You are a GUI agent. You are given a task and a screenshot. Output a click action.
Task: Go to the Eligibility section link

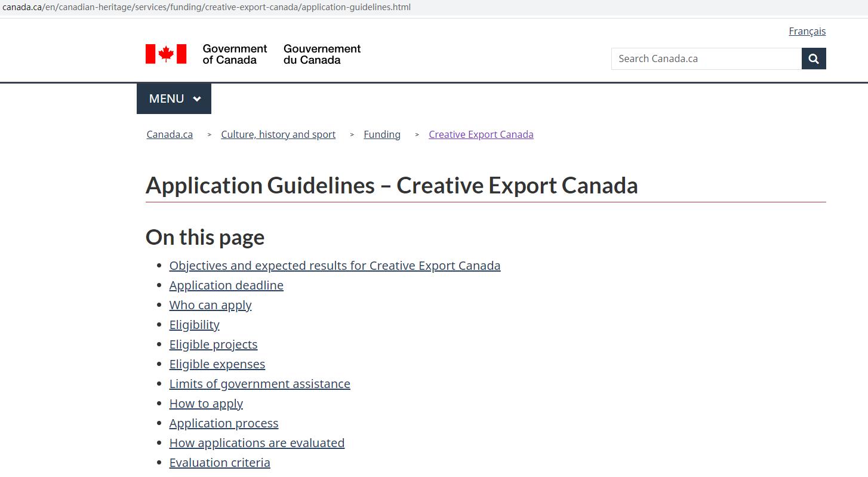[194, 325]
